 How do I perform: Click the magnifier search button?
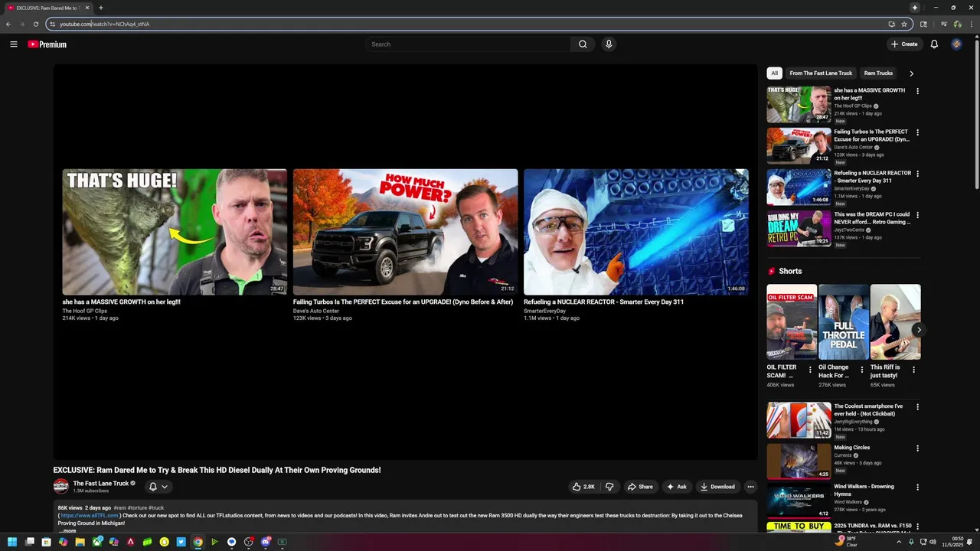[x=583, y=44]
